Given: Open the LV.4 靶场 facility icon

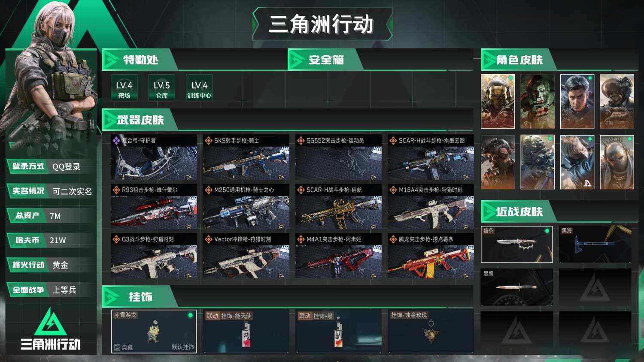Looking at the screenshot, I should tap(124, 88).
